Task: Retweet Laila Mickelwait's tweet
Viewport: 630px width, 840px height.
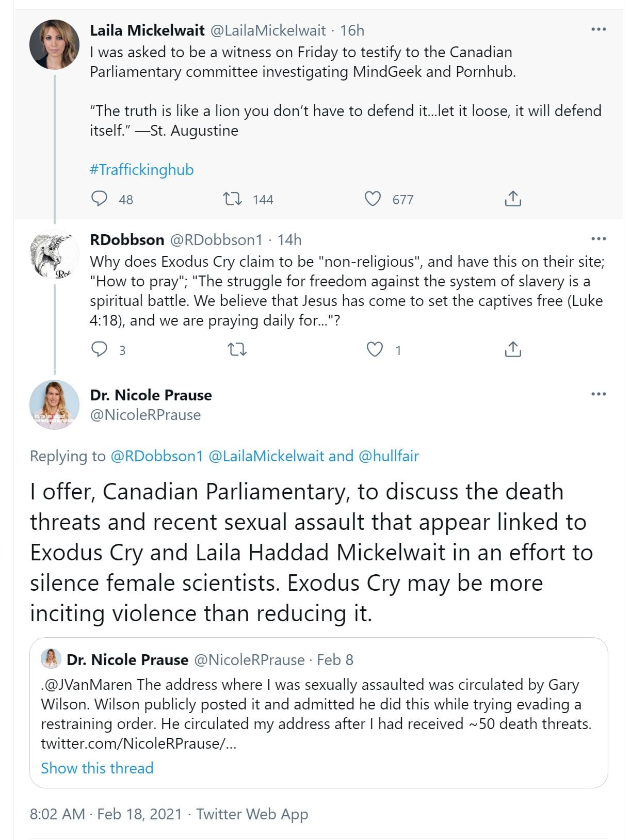Action: [232, 199]
